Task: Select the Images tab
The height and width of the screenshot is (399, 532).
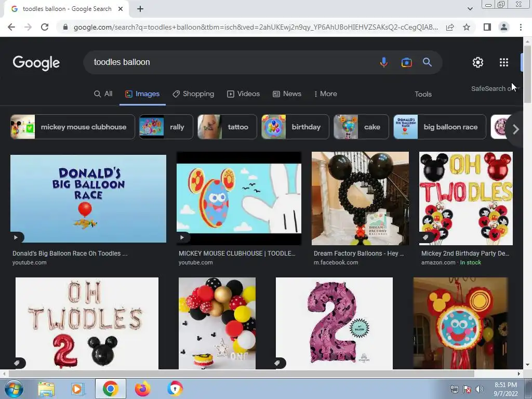Action: click(x=142, y=94)
